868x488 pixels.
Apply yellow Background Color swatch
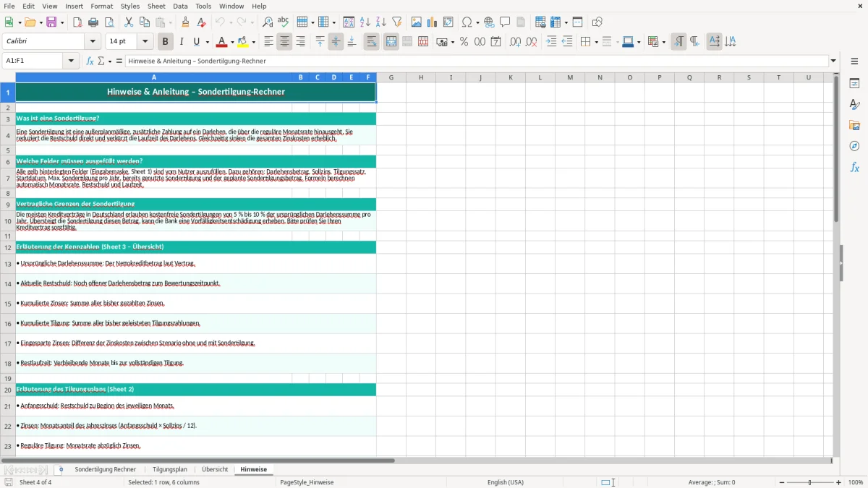click(x=244, y=42)
